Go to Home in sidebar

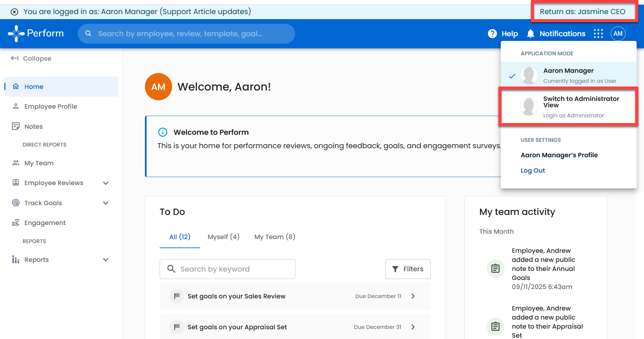pyautogui.click(x=61, y=87)
